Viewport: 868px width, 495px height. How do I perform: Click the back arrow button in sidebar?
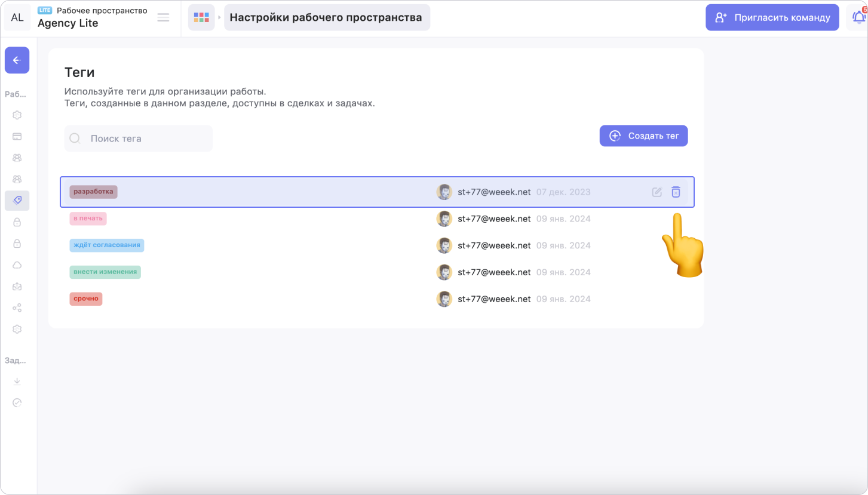tap(17, 60)
